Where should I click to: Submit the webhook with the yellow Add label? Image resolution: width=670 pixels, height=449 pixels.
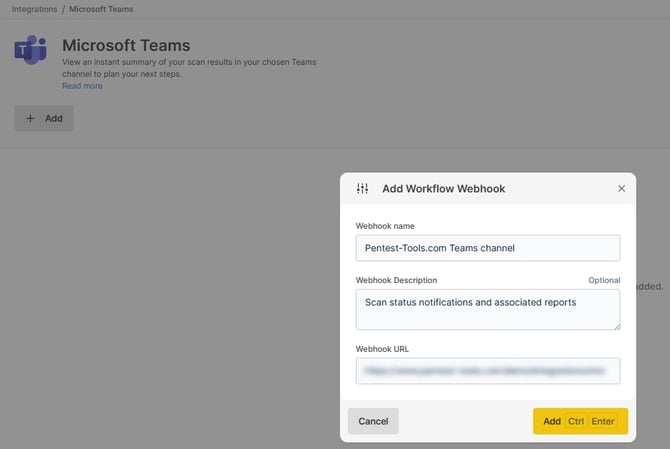[x=551, y=421]
